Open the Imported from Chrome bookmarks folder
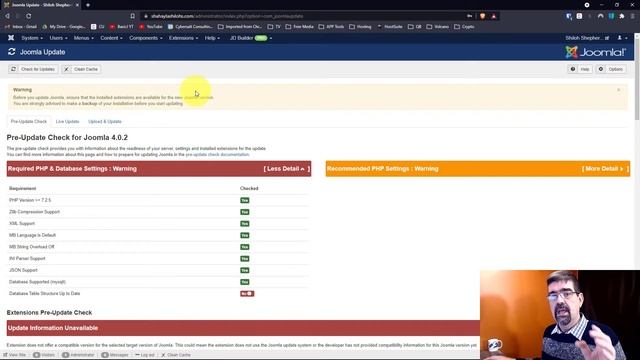Image resolution: width=640 pixels, height=360 pixels. [x=240, y=27]
